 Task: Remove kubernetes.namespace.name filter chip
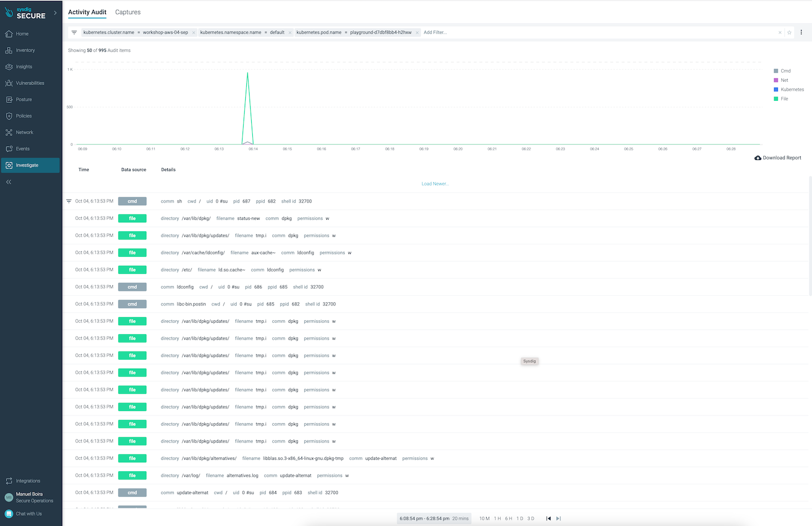[290, 33]
